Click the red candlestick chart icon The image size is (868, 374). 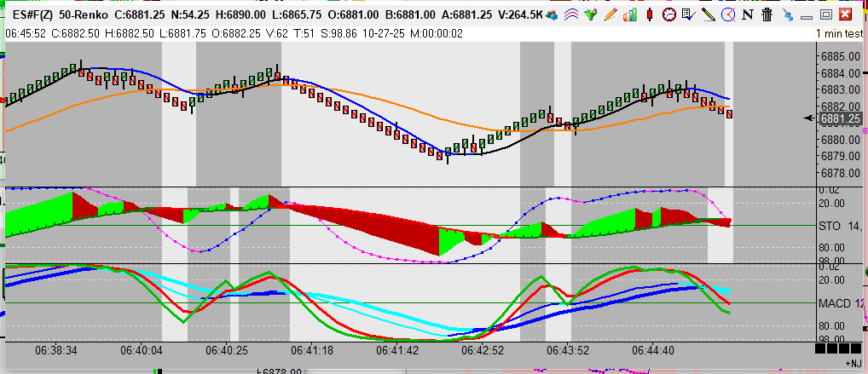pos(650,14)
